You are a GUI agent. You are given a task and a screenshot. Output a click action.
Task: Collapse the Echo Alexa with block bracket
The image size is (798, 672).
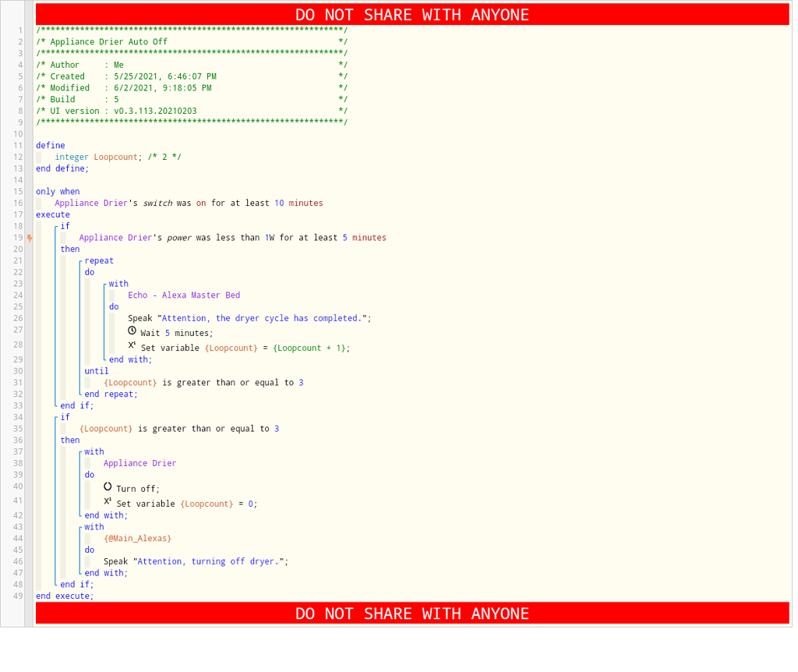coord(106,284)
